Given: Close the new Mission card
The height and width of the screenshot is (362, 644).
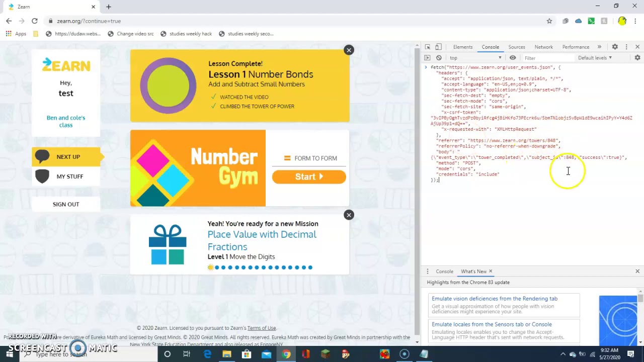Looking at the screenshot, I should pos(349,215).
